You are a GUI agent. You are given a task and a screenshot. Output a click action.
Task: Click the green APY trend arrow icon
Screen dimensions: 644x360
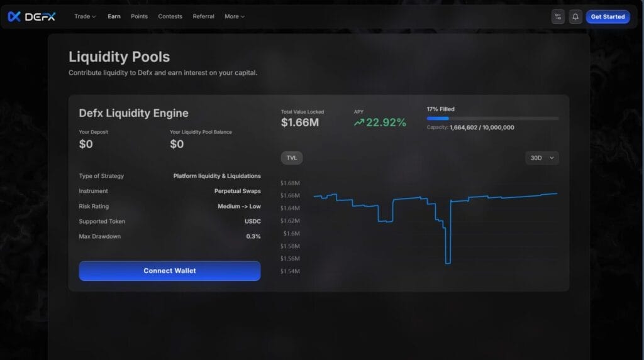pos(359,123)
